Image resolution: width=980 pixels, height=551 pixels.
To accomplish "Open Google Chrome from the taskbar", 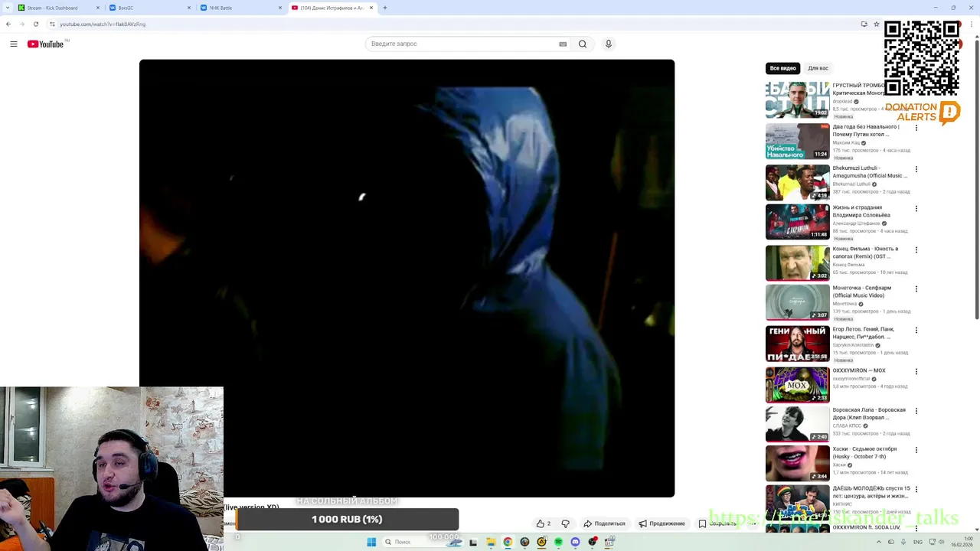I will (508, 542).
